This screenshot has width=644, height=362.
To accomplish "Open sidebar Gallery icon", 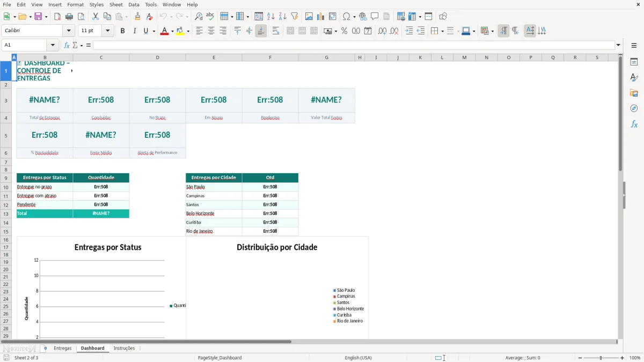I will [x=634, y=93].
